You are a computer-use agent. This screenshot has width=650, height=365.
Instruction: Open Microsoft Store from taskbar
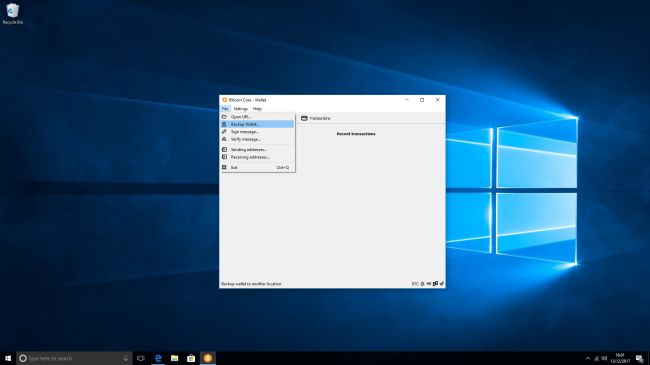[x=191, y=358]
